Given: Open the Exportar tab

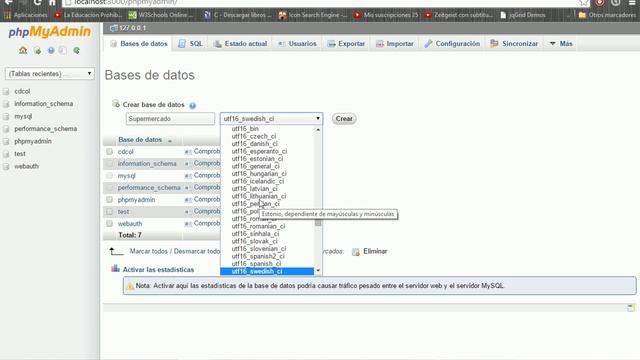Looking at the screenshot, I should pos(346,44).
